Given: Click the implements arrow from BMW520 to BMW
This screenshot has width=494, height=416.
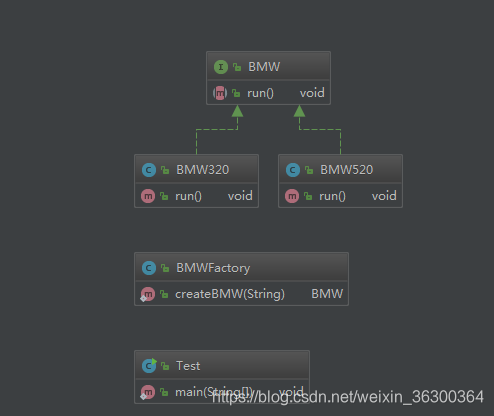Looking at the screenshot, I should click(x=320, y=129).
